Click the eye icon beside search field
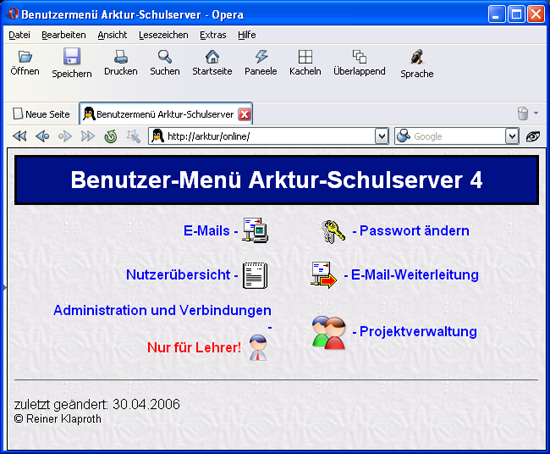550x454 pixels. point(533,136)
